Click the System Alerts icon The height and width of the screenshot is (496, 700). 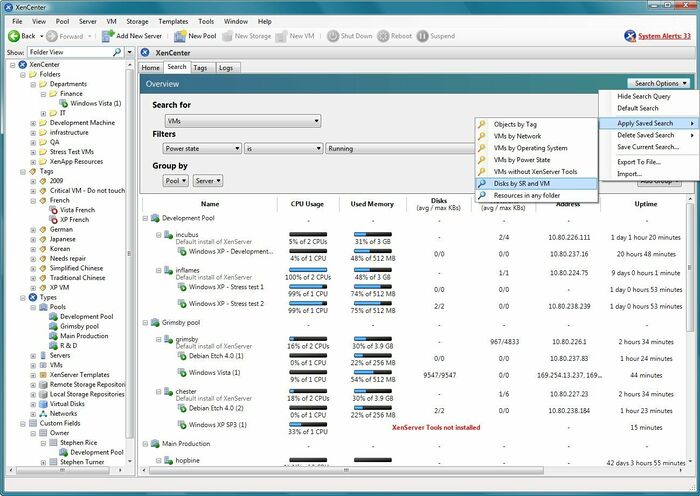628,36
